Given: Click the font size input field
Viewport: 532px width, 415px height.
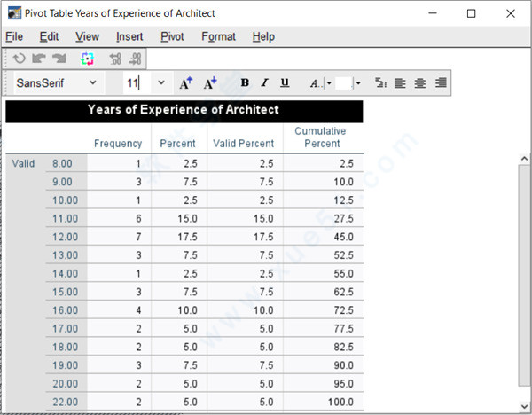Looking at the screenshot, I should (x=136, y=83).
